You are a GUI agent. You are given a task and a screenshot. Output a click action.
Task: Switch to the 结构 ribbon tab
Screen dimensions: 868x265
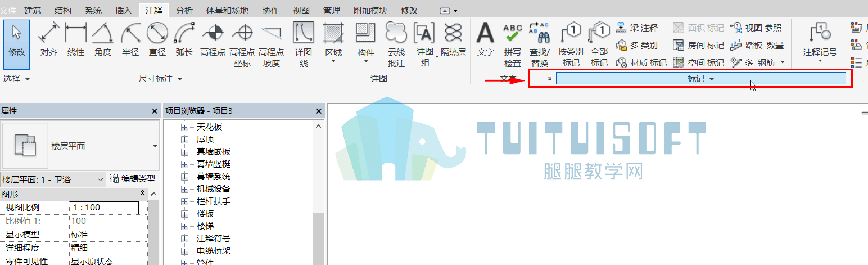[x=63, y=10]
